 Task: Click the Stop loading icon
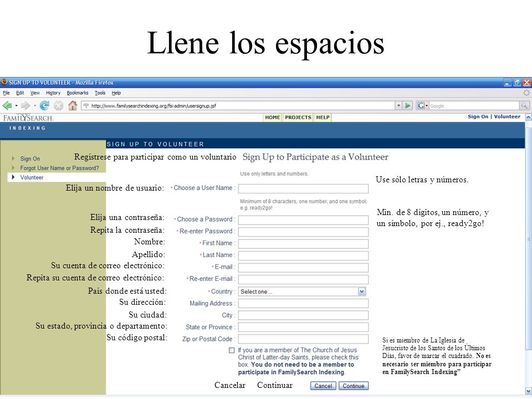58,106
